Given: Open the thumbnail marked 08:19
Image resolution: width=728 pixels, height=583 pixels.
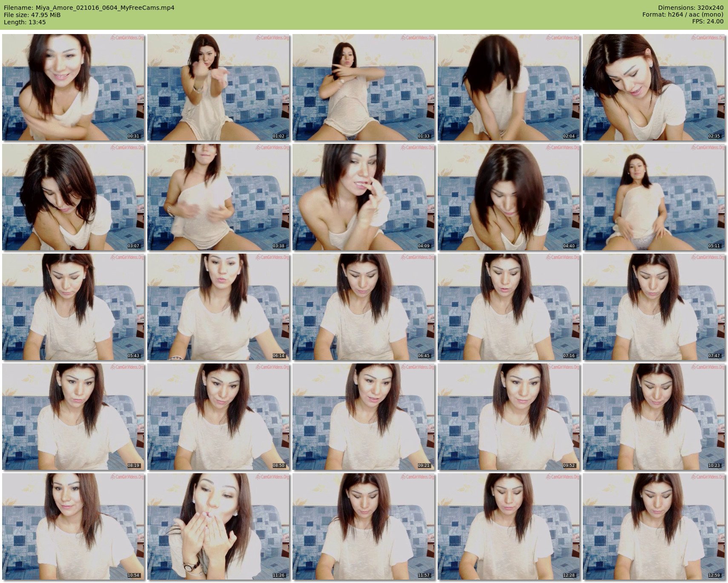Looking at the screenshot, I should [73, 417].
